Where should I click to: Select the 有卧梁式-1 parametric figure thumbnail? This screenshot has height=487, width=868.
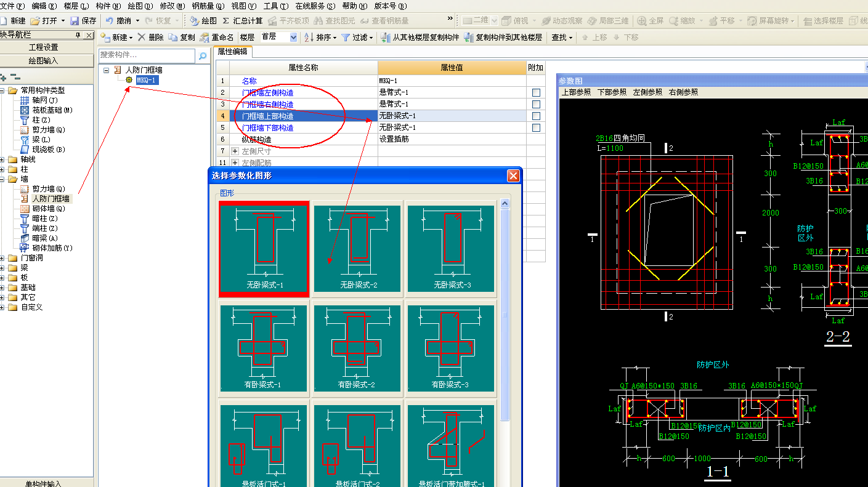click(264, 348)
